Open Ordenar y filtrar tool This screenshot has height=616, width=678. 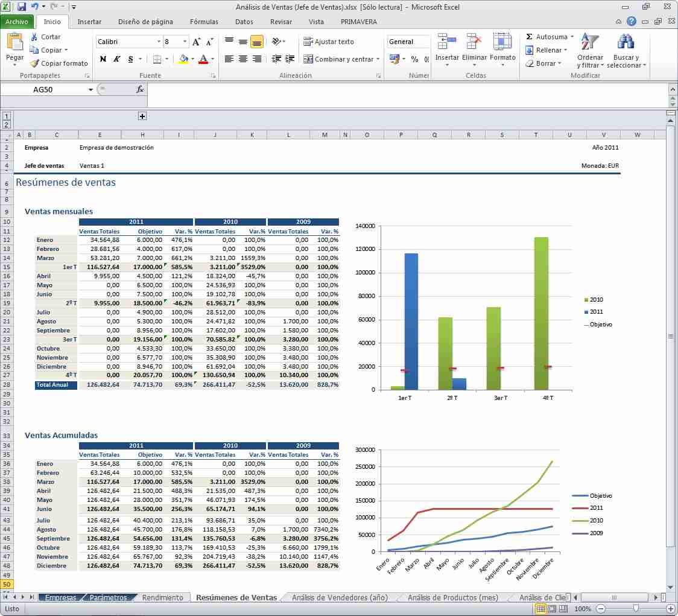pos(589,51)
